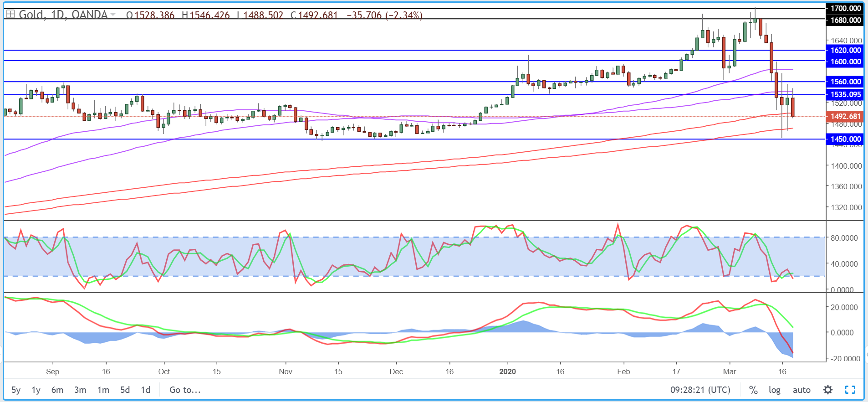
Task: Click the Mar date axis label
Action: pyautogui.click(x=730, y=371)
